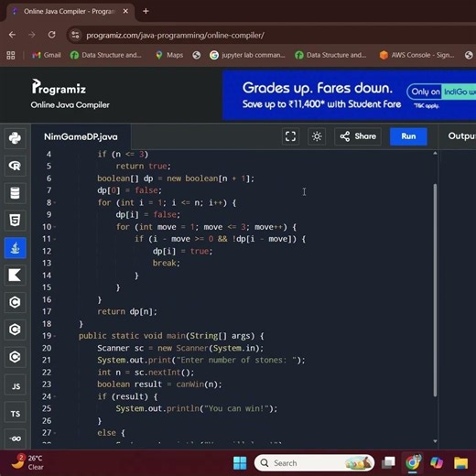Select the Java compiler icon
This screenshot has height=476, width=476.
click(x=15, y=248)
